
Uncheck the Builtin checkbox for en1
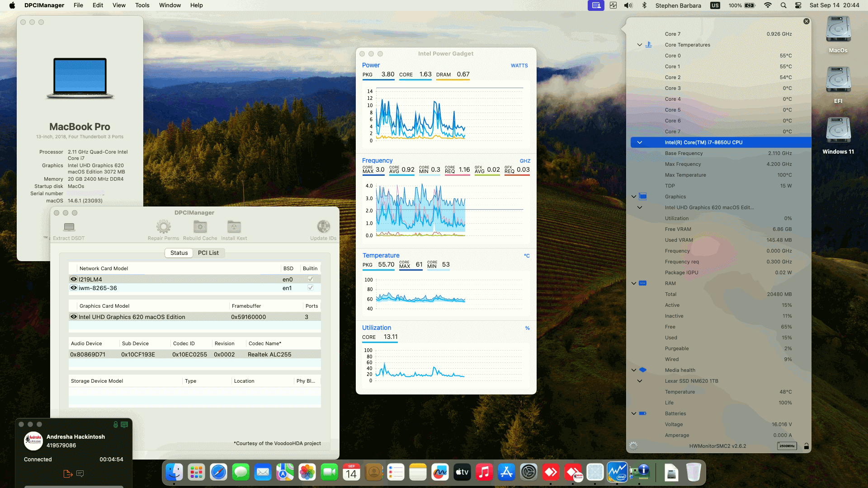coord(310,288)
